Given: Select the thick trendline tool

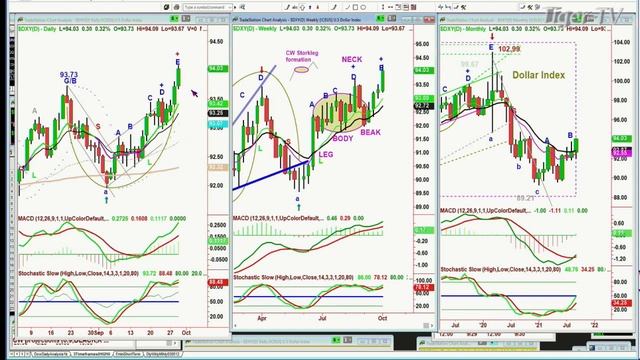Looking at the screenshot, I should point(335,7).
